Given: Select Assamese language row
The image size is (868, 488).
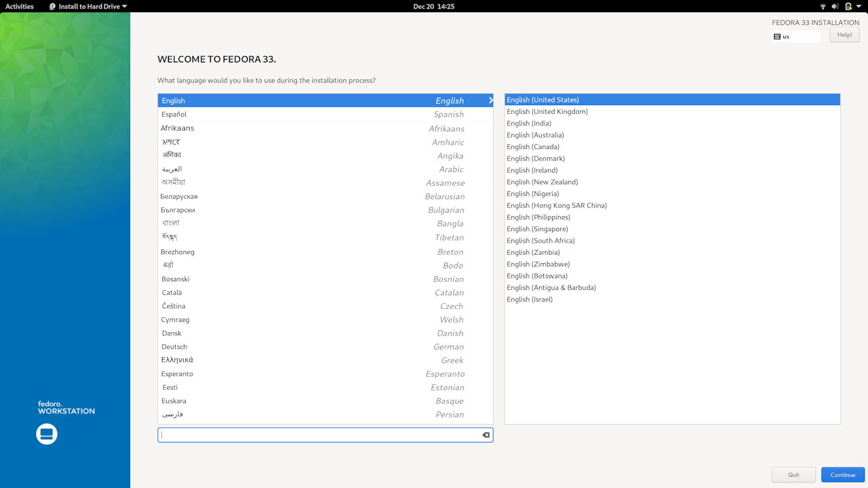Looking at the screenshot, I should pyautogui.click(x=325, y=182).
